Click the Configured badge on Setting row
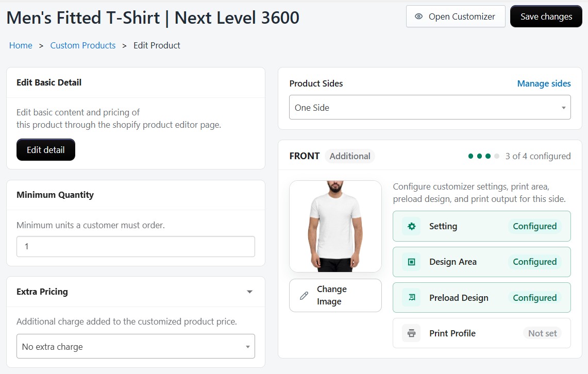This screenshot has width=588, height=374. 534,226
